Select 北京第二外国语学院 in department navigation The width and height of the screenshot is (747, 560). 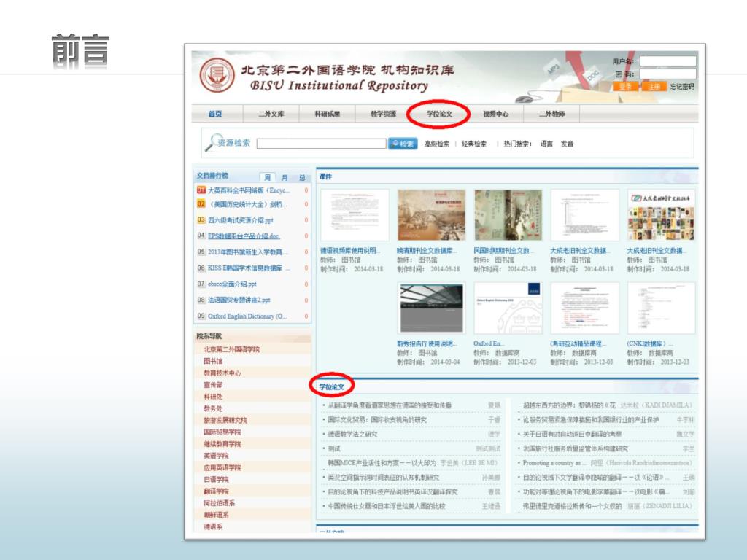click(231, 349)
